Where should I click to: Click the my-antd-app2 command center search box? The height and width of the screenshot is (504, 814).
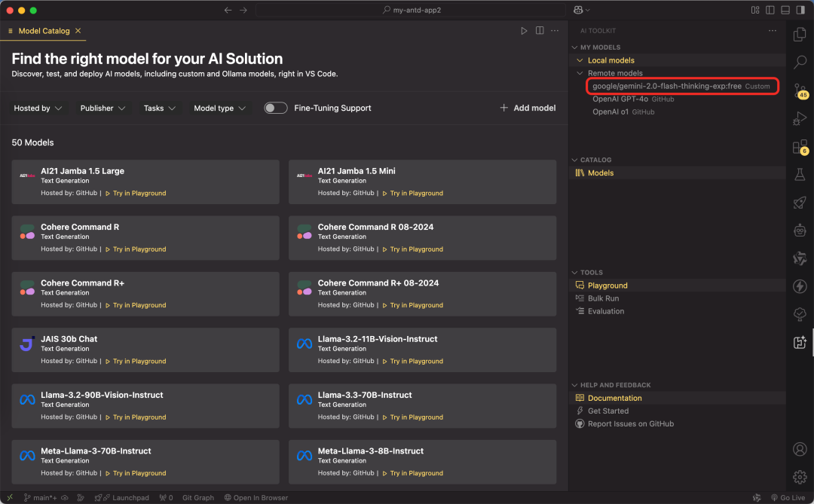click(x=411, y=10)
